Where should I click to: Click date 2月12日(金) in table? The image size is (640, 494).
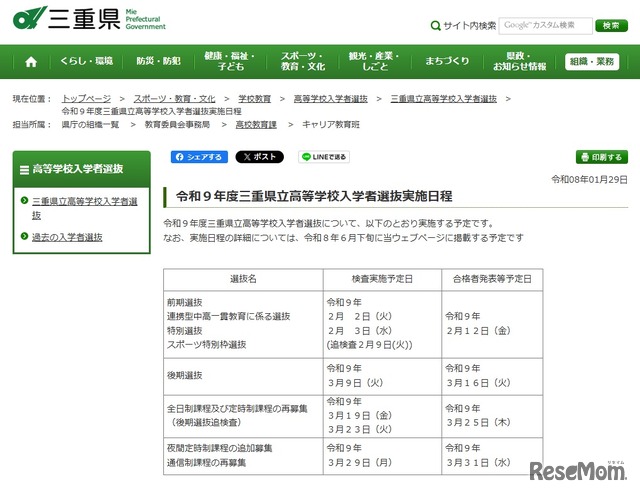pos(479,331)
